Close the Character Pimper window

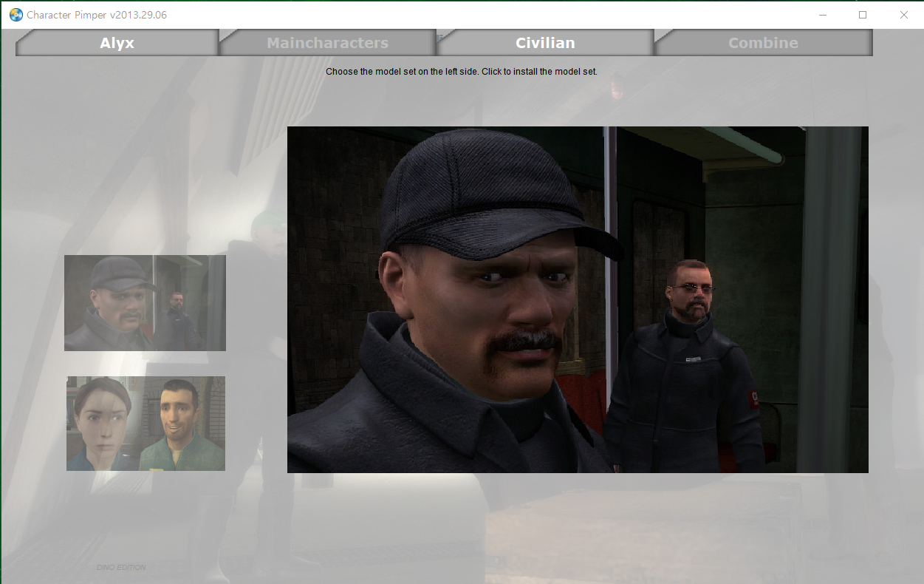pos(903,14)
